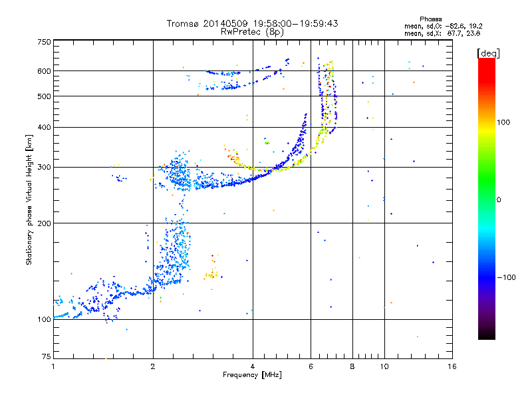Click the y-axis tick label '300'
The height and width of the screenshot is (399, 532).
pos(44,168)
